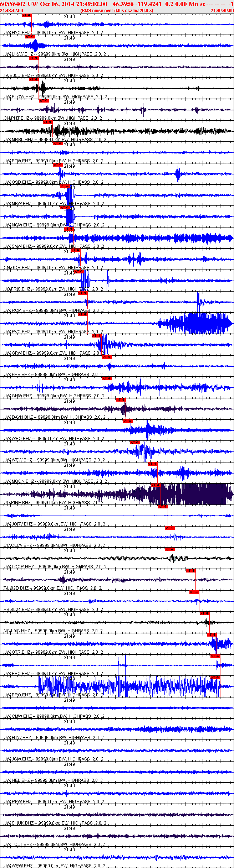Click the red pick flag on GDR trace

click(76, 250)
